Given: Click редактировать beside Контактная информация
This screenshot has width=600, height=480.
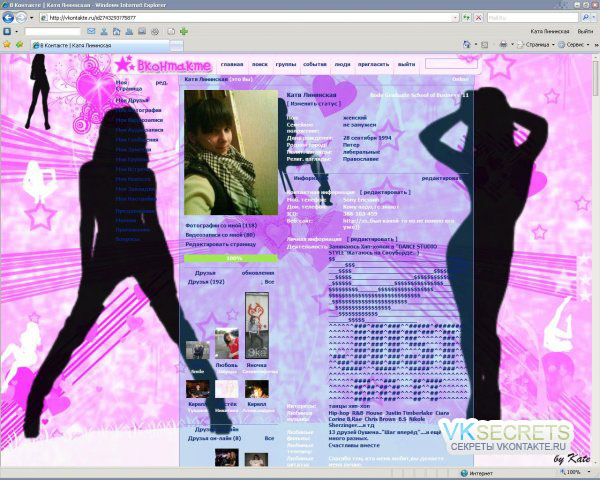Looking at the screenshot, I should coord(385,192).
